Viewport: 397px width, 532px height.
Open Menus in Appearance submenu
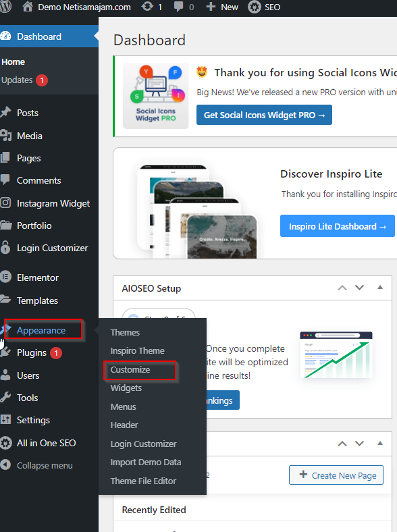pyautogui.click(x=123, y=407)
